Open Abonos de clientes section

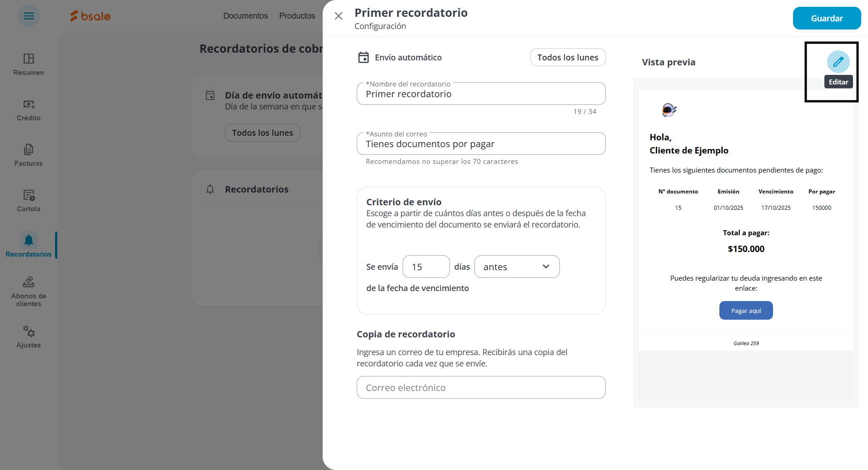29,292
